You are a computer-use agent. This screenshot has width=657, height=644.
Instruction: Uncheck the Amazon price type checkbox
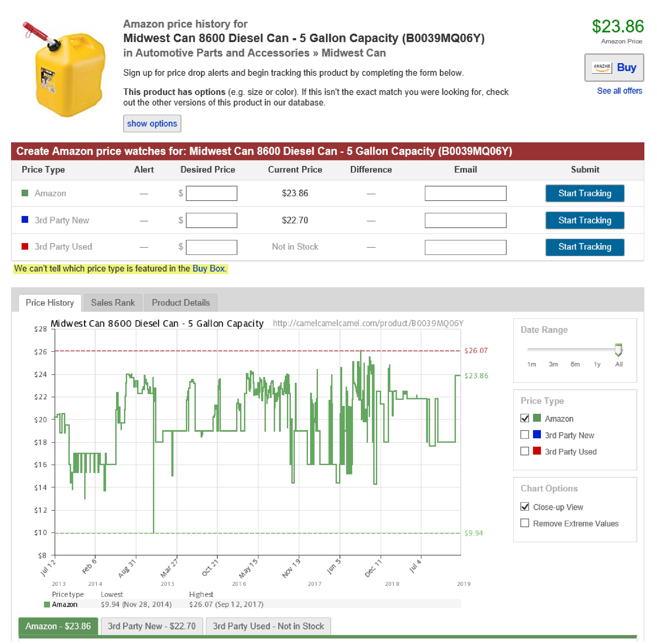525,418
